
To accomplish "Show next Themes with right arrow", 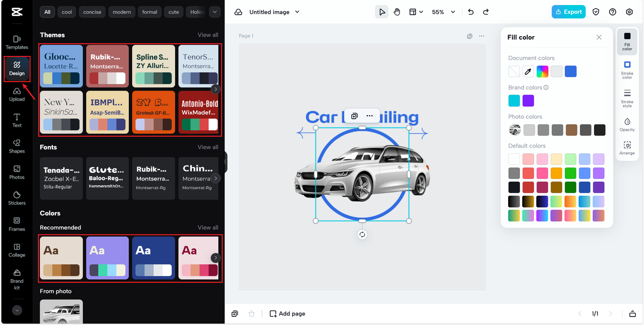I will (x=215, y=89).
